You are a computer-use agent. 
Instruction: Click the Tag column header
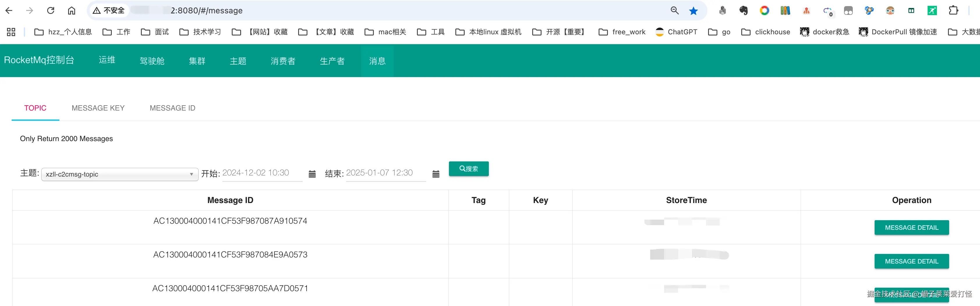[479, 200]
